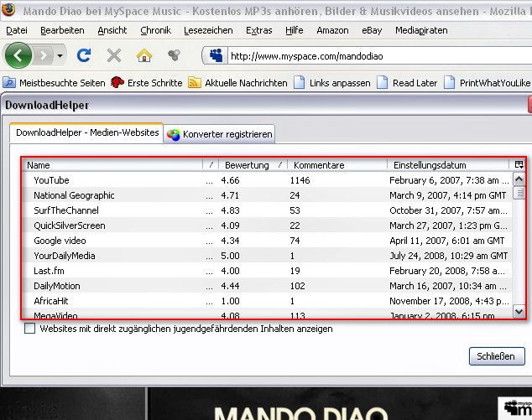Open the Datei menu
532x420 pixels.
tap(17, 30)
